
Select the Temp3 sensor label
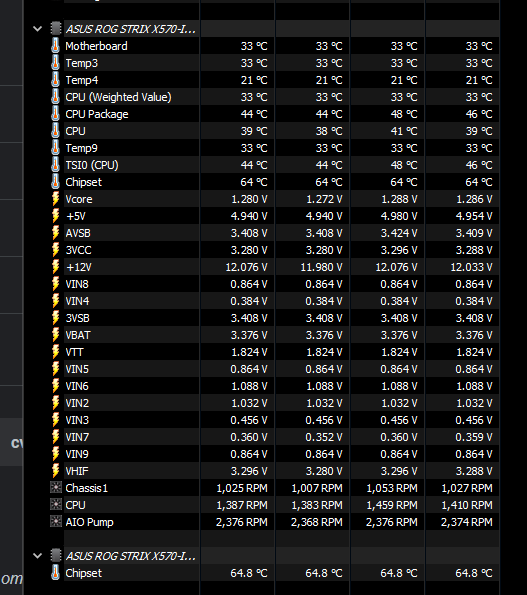coord(82,63)
